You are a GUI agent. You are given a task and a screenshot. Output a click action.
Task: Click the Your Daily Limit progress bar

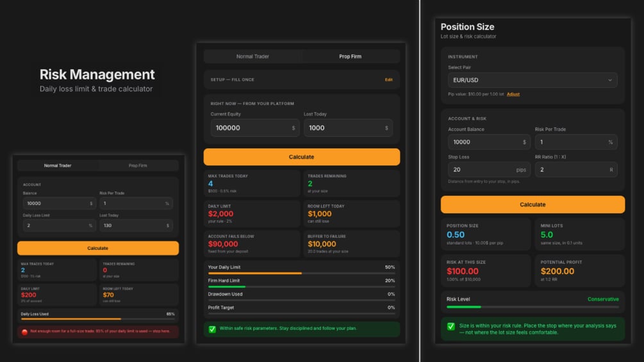[301, 273]
